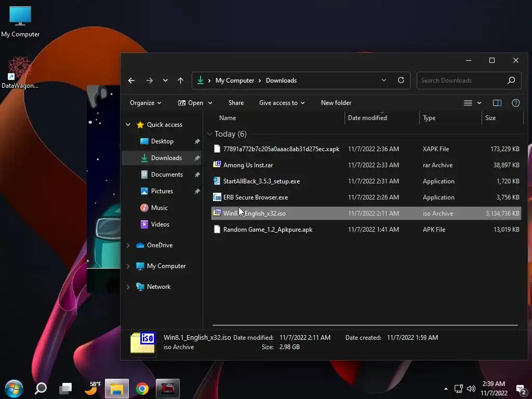Expand the view options dropdown arrow

coord(479,103)
